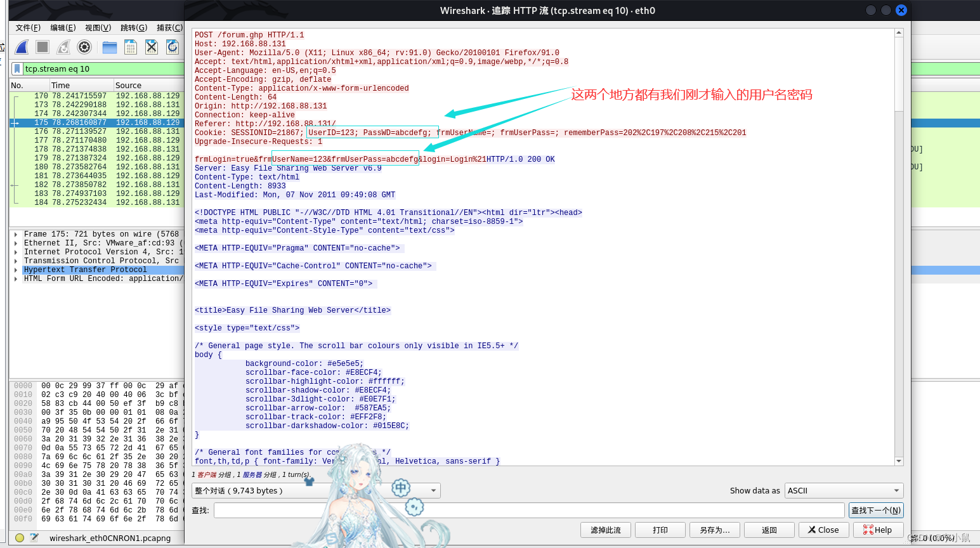Sort packets by the No. column header
The height and width of the screenshot is (548, 980).
point(29,85)
